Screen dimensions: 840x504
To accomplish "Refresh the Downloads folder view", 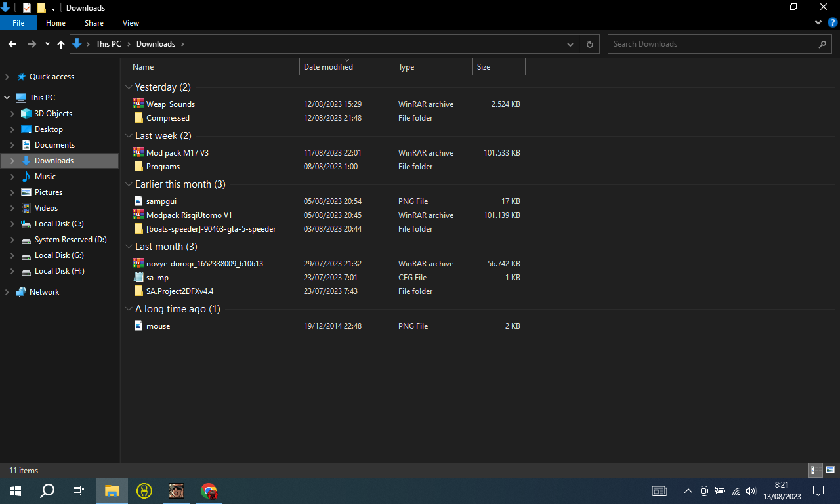I will [590, 44].
